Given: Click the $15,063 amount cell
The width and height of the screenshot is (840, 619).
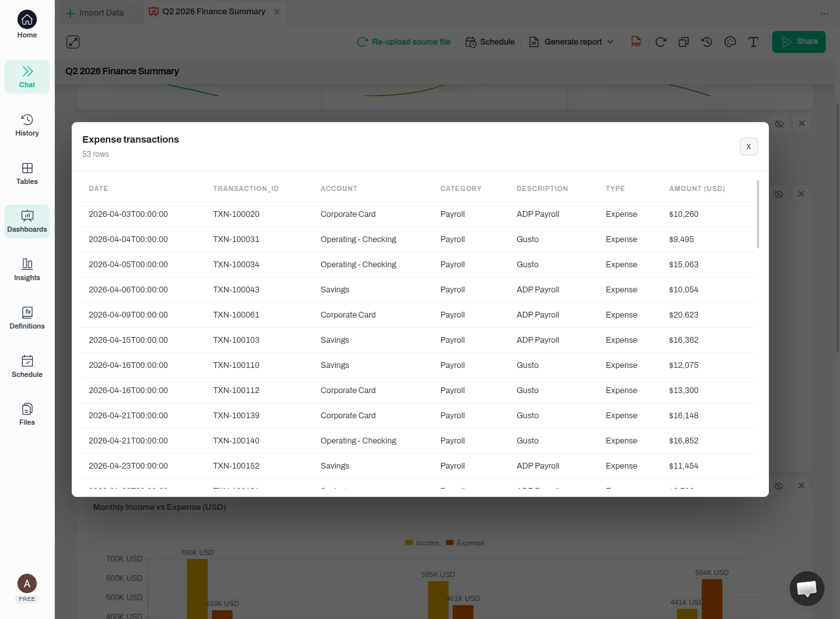Looking at the screenshot, I should [684, 265].
